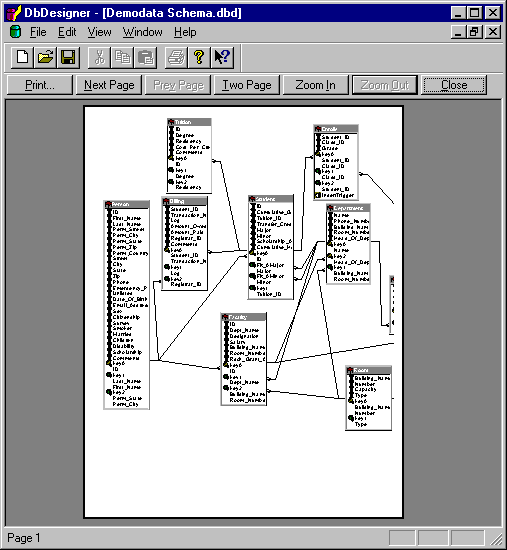Click the New document toolbar icon
The height and width of the screenshot is (550, 507).
pyautogui.click(x=23, y=57)
